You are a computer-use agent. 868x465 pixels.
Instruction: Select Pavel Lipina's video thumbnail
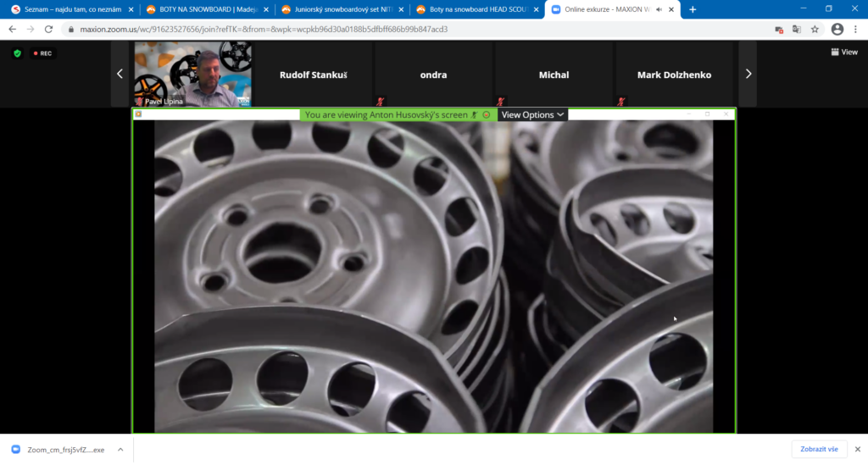tap(193, 75)
